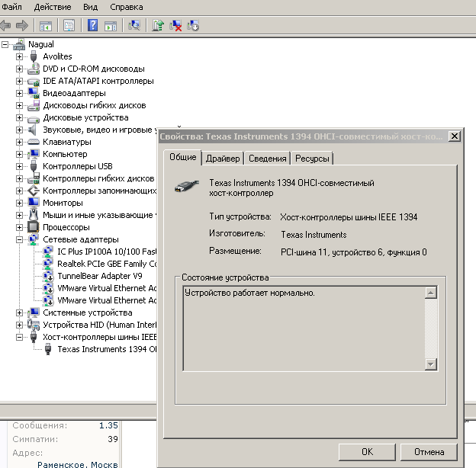Click the FireWire device icon in properties
Screen dimensions: 476x468
click(x=187, y=186)
